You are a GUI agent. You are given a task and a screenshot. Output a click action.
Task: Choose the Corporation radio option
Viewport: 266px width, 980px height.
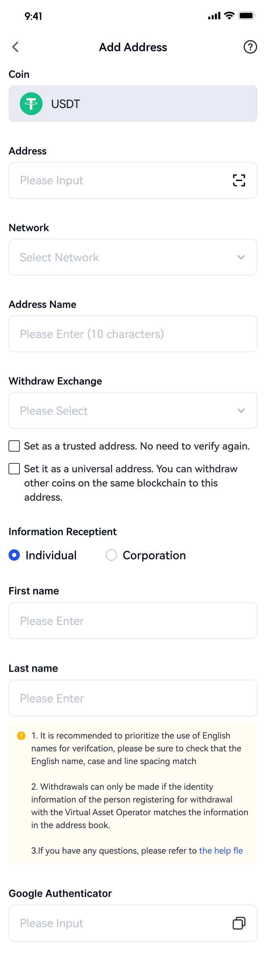pyautogui.click(x=111, y=555)
